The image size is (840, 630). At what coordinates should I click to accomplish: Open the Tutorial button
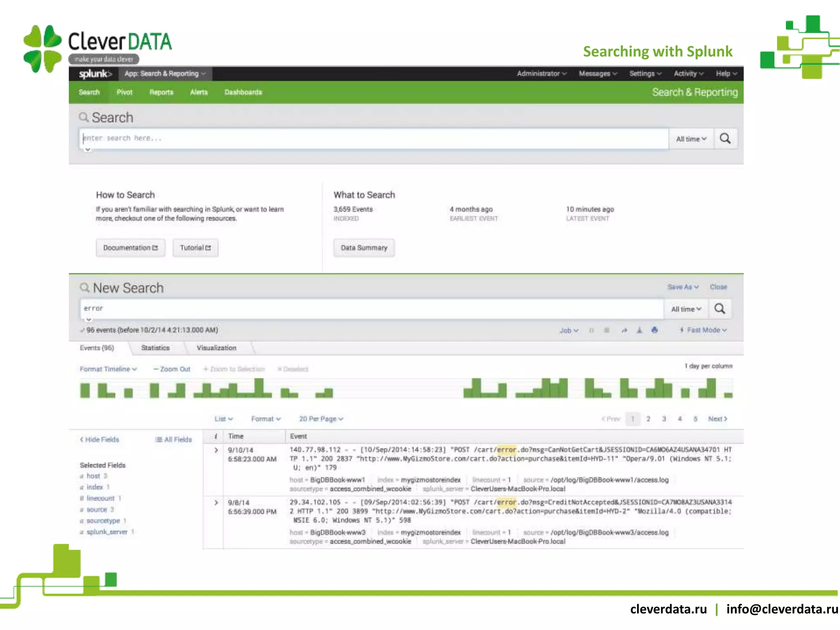coord(195,248)
